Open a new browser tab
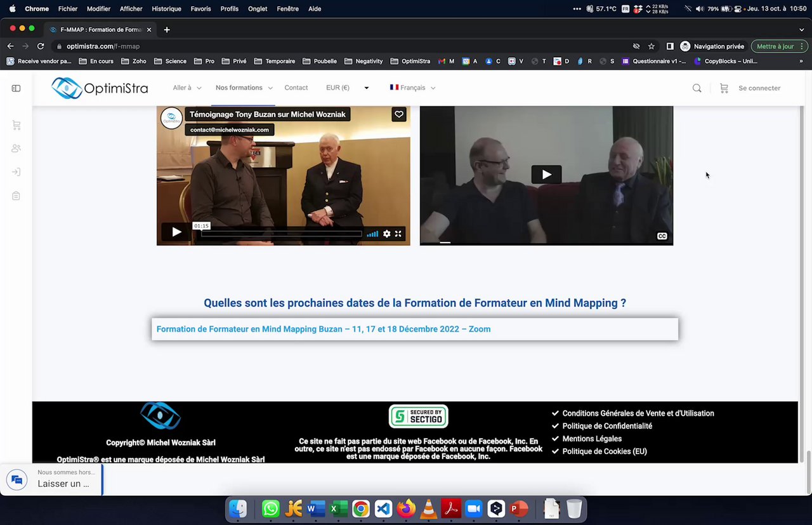812x525 pixels. 167,30
